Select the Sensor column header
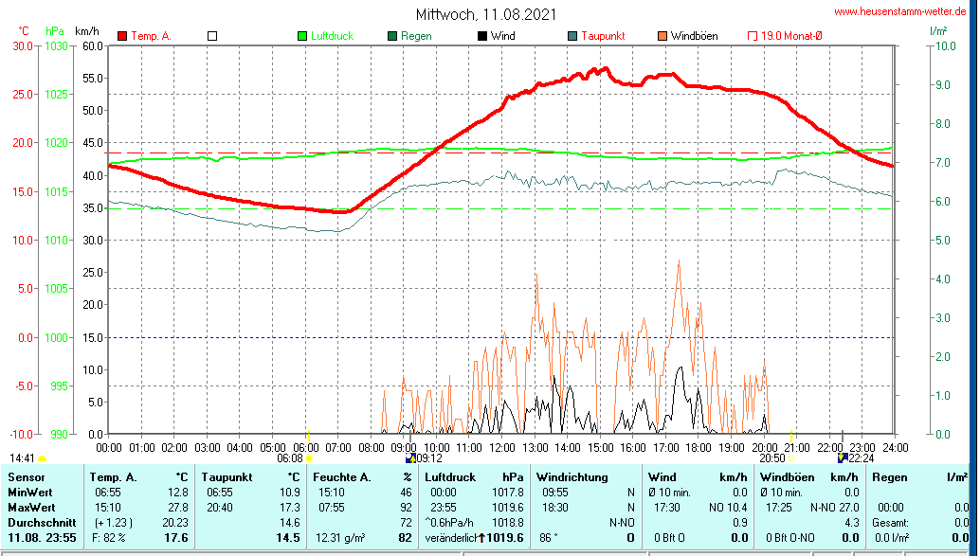The height and width of the screenshot is (556, 980). point(27,476)
